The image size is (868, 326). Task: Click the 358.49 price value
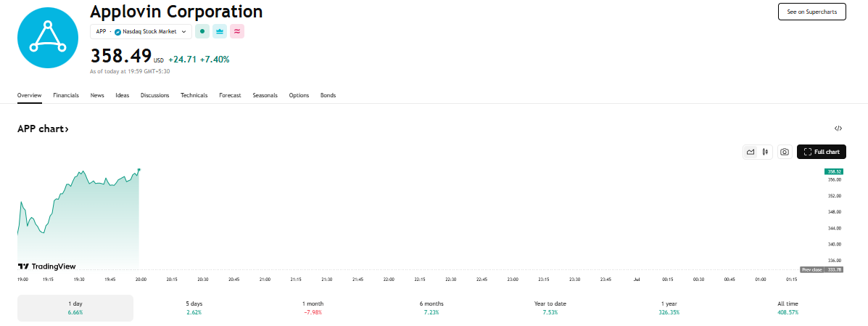click(x=120, y=56)
